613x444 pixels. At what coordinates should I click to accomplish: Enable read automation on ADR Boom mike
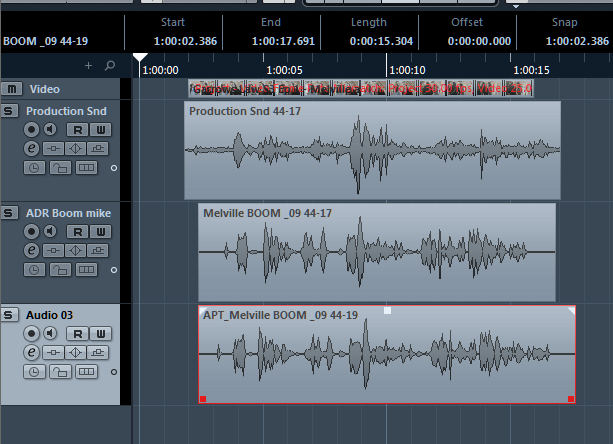76,232
